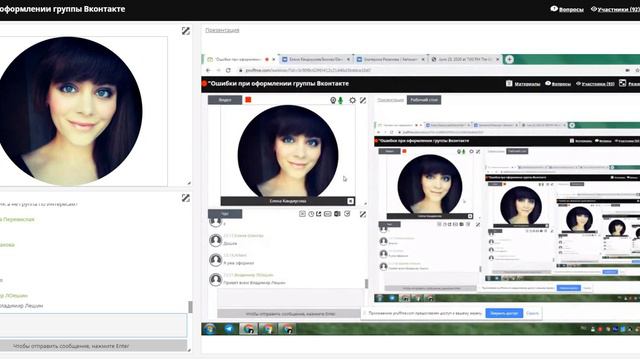
Task: Click the outer chat scrollbar thumb
Action: click(x=190, y=307)
